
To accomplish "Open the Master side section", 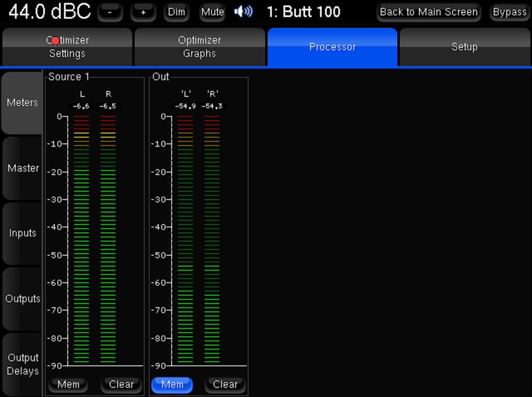I will pos(23,168).
